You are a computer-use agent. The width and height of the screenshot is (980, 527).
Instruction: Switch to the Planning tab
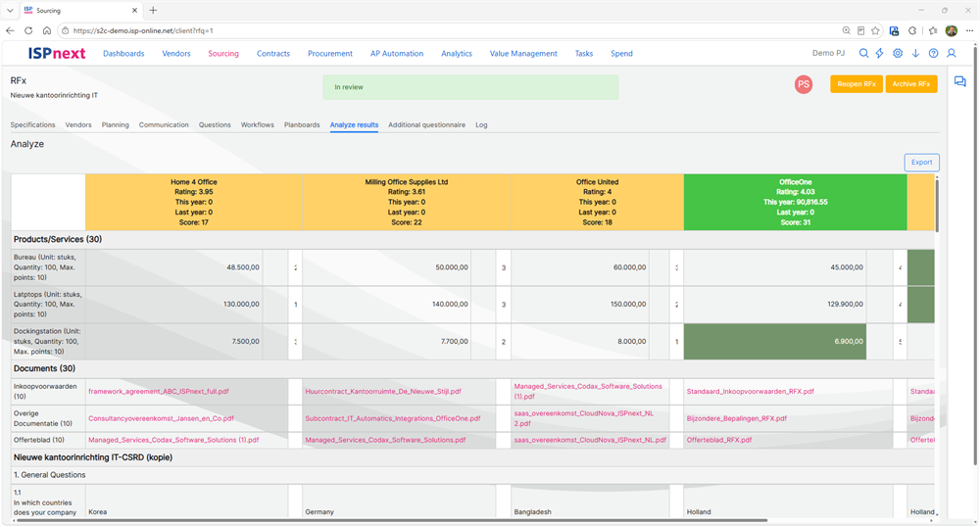point(115,124)
